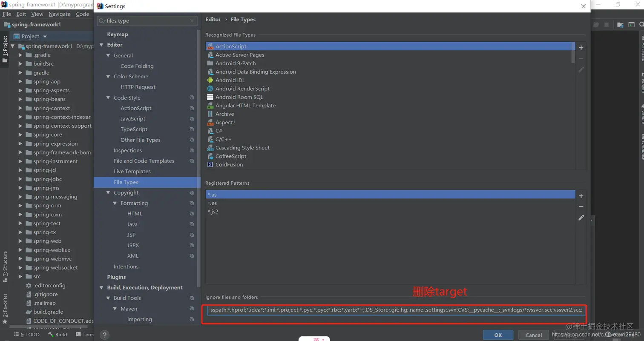The height and width of the screenshot is (341, 644).
Task: Edit the selected registered pattern
Action: (x=581, y=218)
